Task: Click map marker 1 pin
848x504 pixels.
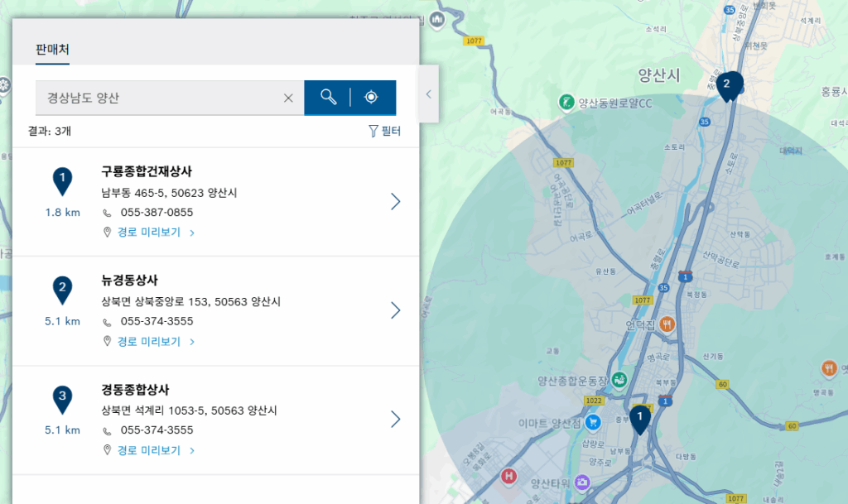Action: [640, 420]
